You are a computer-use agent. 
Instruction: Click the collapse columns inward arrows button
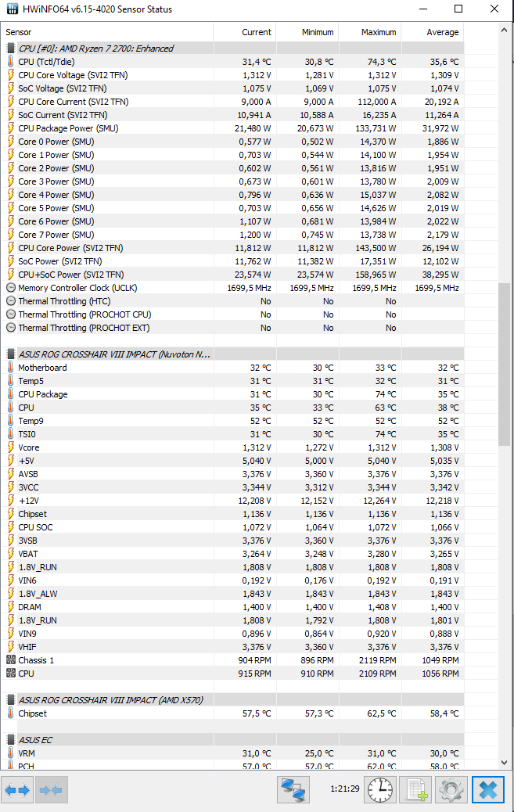point(51,790)
